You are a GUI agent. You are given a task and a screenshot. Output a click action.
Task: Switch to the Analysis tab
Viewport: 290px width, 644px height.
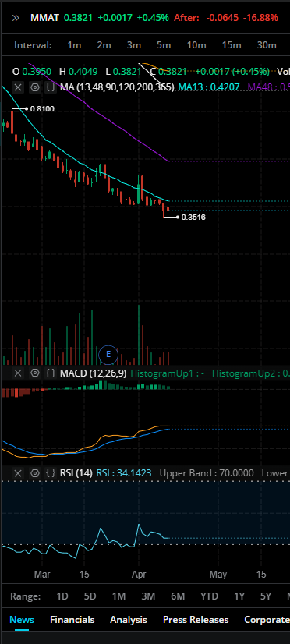tap(129, 620)
